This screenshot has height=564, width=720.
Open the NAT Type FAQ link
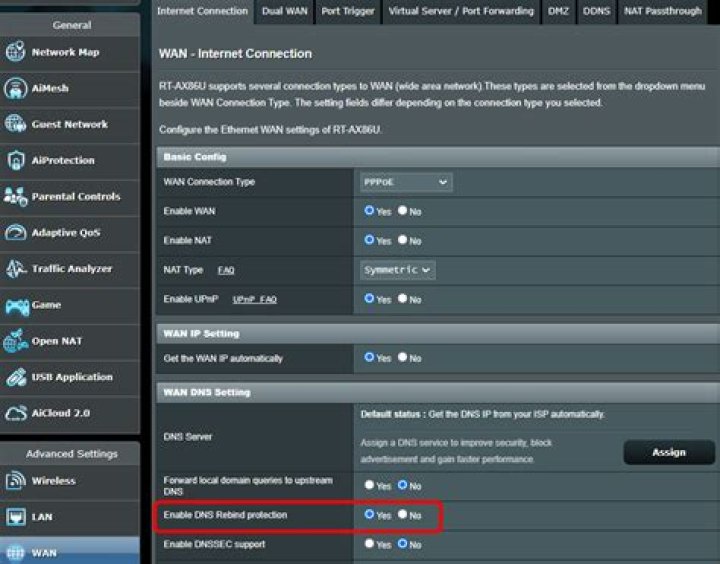[226, 271]
